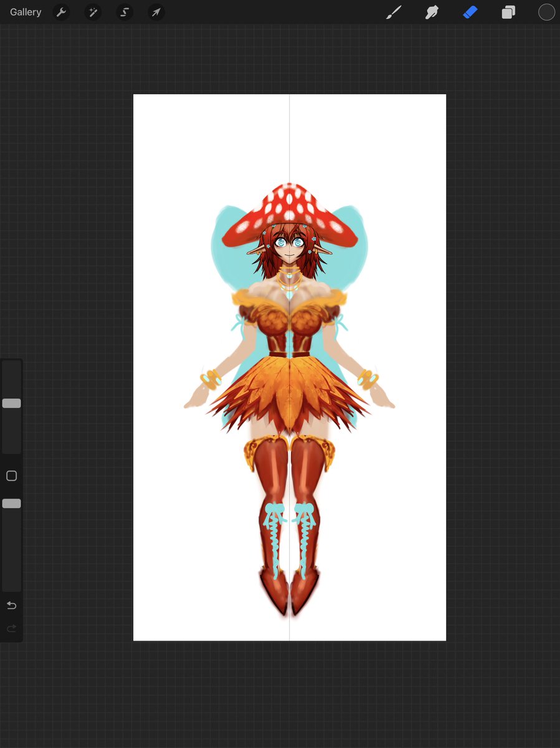Select the Smudge tool

pos(432,12)
